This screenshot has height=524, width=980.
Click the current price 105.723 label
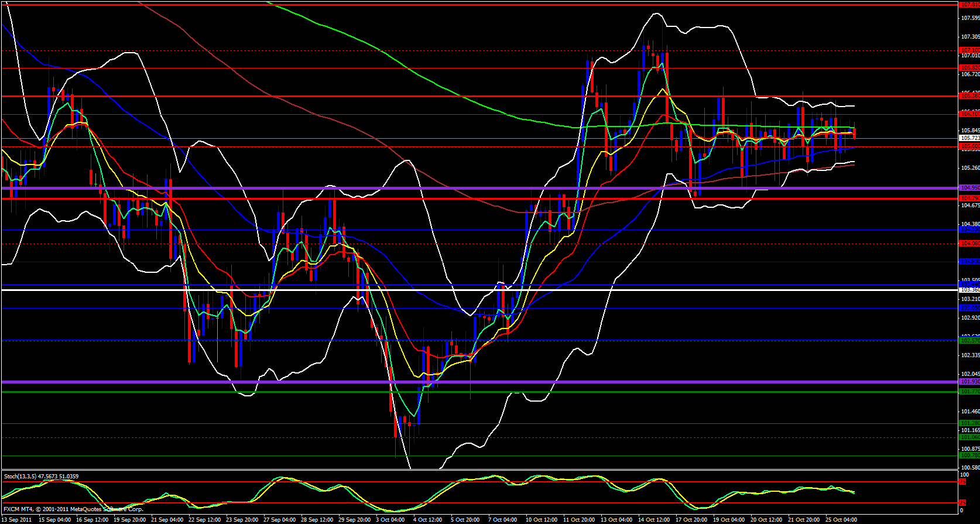(969, 138)
